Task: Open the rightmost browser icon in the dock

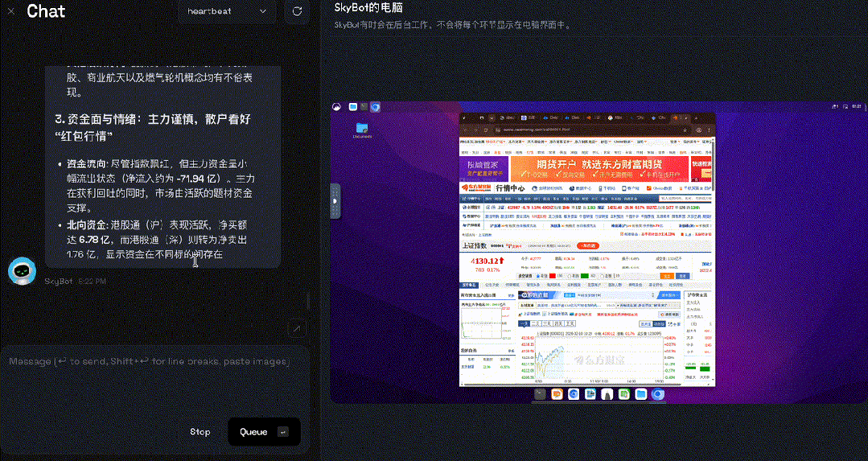Action: point(658,394)
